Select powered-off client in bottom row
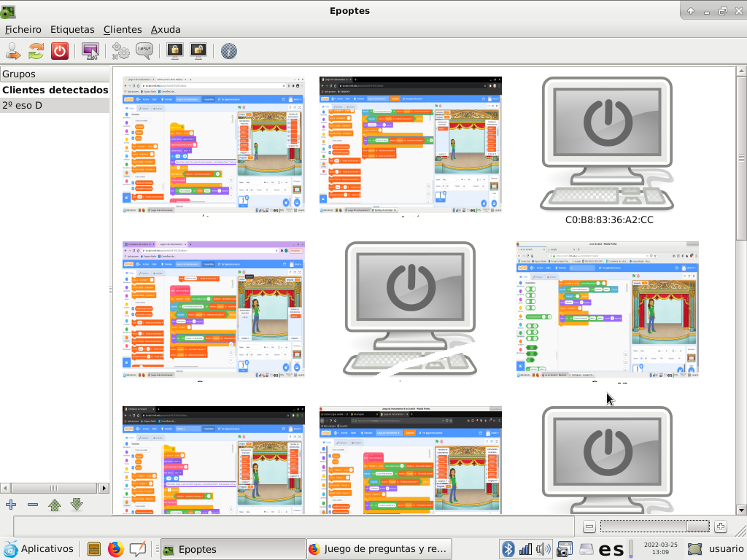This screenshot has width=747, height=560. (608, 460)
